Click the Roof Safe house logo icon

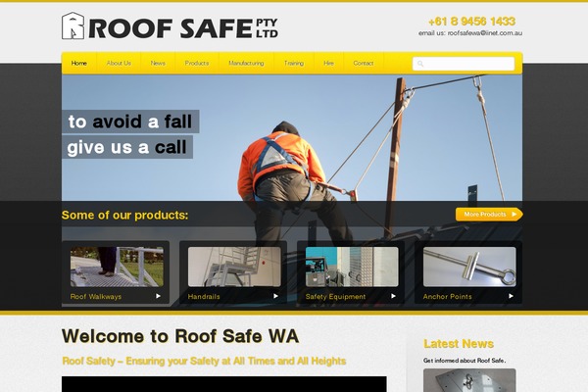pyautogui.click(x=73, y=25)
